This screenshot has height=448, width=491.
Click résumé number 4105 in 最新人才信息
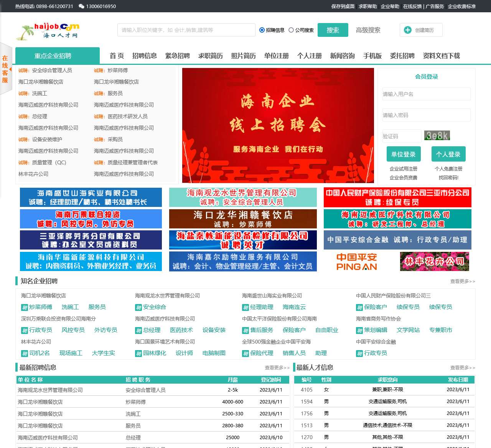pos(306,390)
